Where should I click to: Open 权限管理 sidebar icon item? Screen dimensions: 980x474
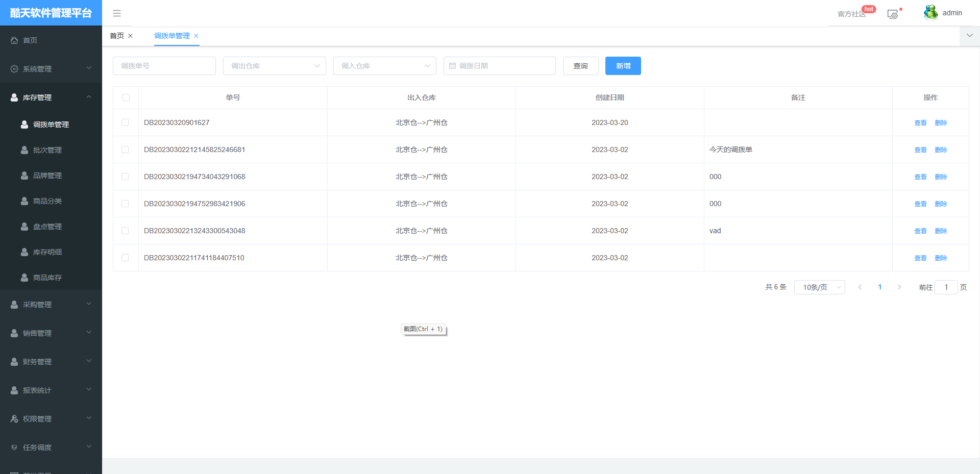point(14,419)
